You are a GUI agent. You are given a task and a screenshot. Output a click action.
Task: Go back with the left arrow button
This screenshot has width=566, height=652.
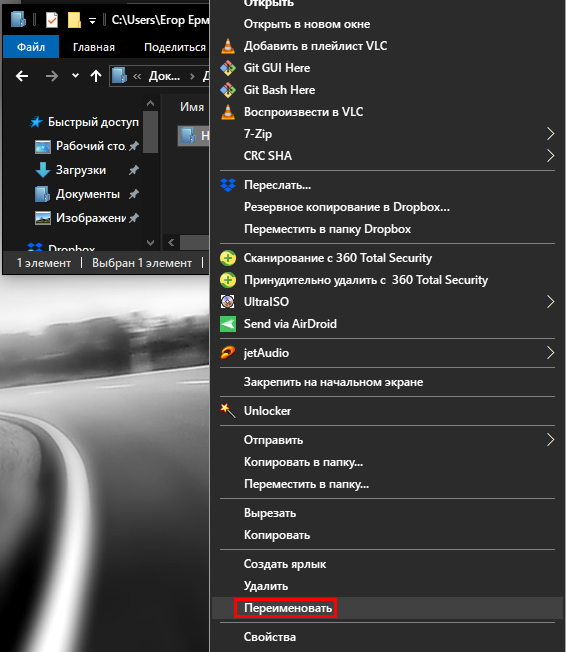[22, 76]
